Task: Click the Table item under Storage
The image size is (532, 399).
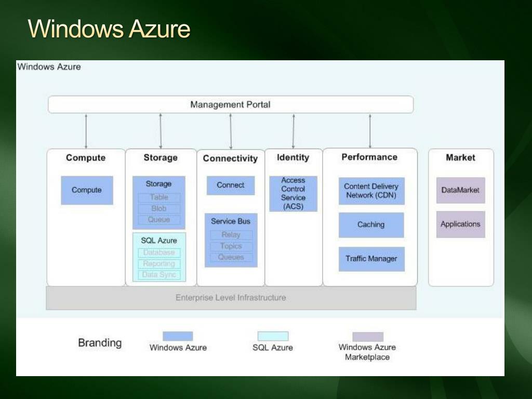Action: tap(159, 197)
